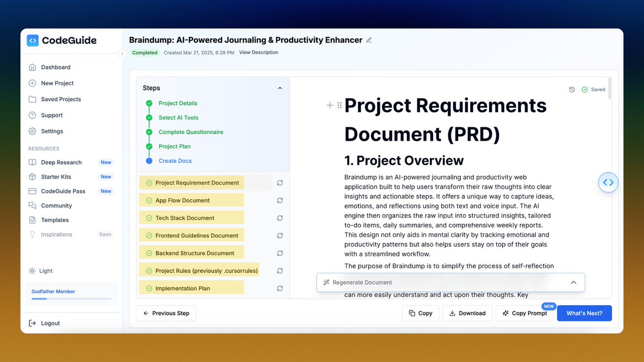Click the Templates book icon

[32, 220]
